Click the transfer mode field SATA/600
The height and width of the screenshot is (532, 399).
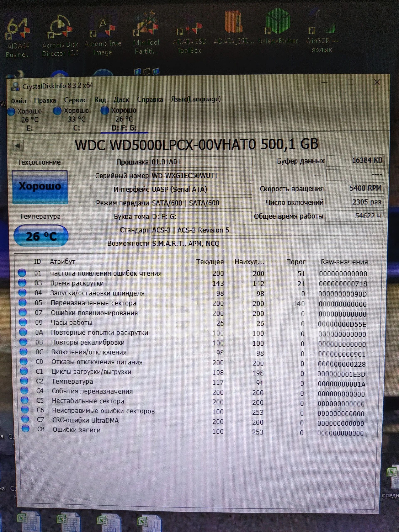[x=201, y=203]
